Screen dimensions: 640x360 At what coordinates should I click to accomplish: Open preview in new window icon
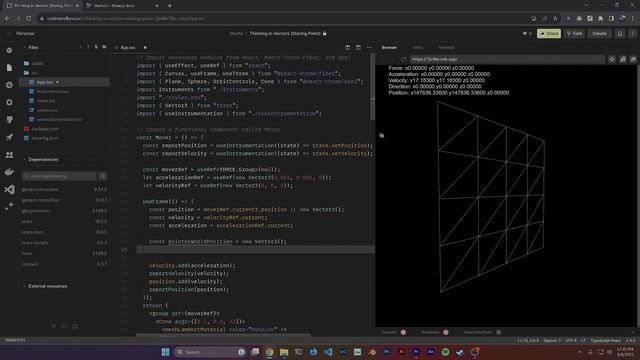click(633, 60)
